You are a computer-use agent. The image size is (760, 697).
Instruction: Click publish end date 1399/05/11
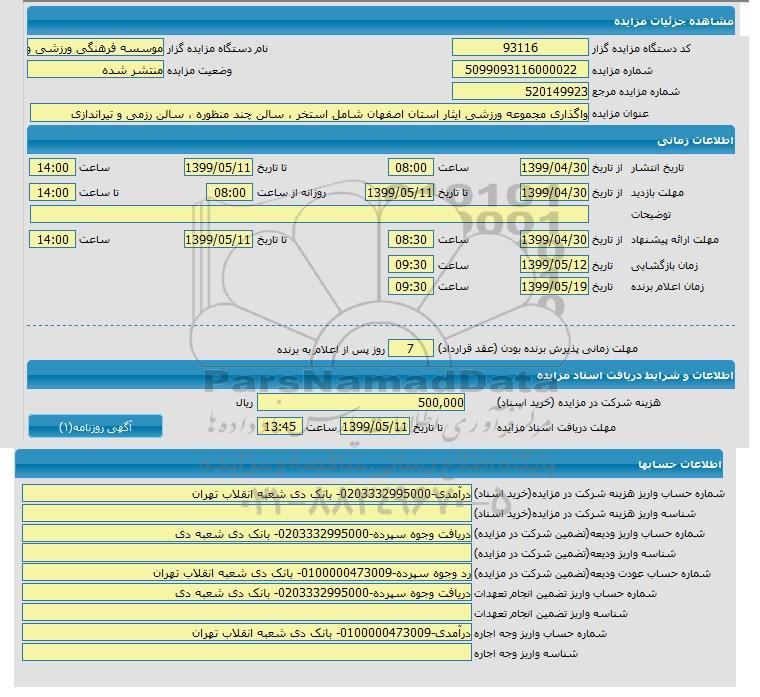[x=218, y=168]
